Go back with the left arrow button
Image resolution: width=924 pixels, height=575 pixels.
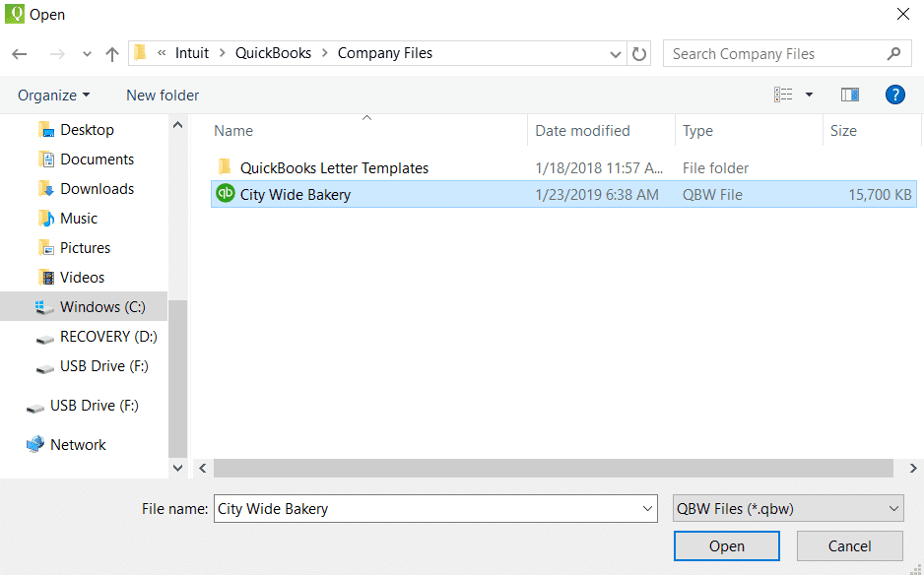click(20, 54)
